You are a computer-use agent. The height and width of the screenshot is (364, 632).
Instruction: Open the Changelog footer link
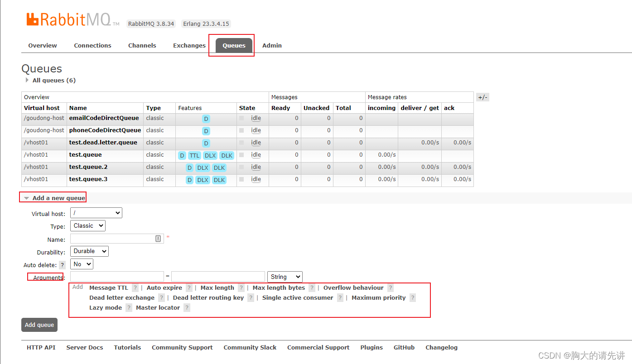tap(441, 348)
